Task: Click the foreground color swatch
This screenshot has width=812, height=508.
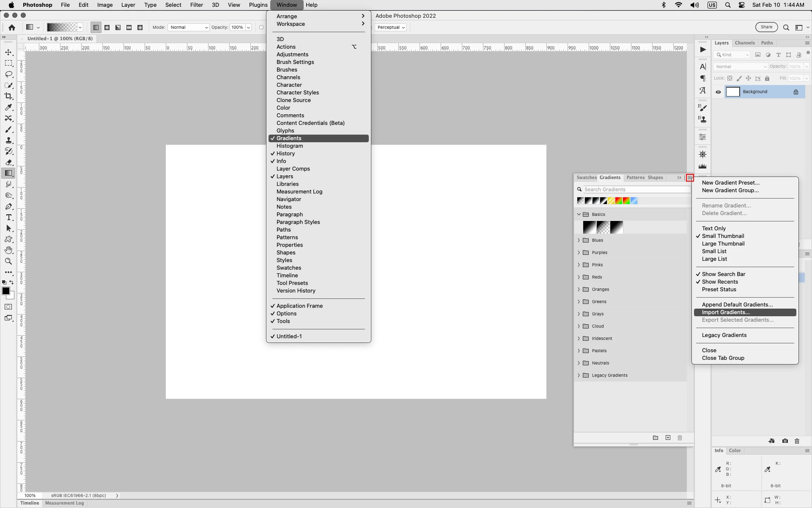Action: (x=6, y=291)
